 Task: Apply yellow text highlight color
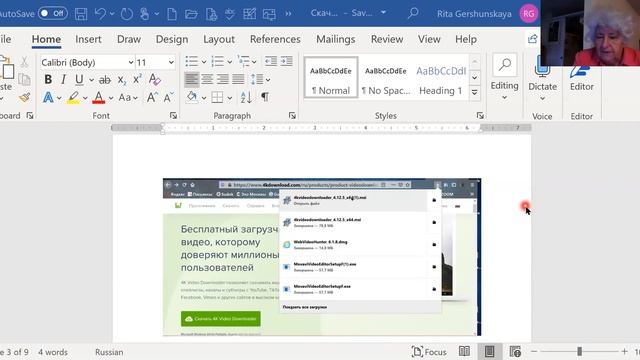coord(73,98)
